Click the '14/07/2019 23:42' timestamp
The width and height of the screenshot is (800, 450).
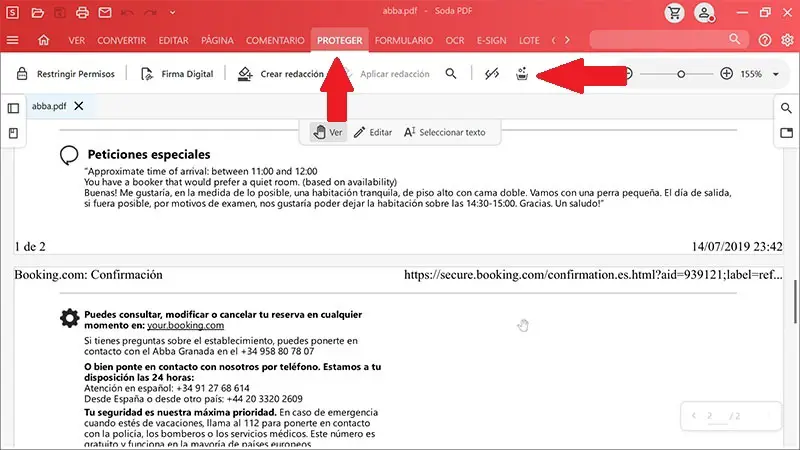[737, 247]
